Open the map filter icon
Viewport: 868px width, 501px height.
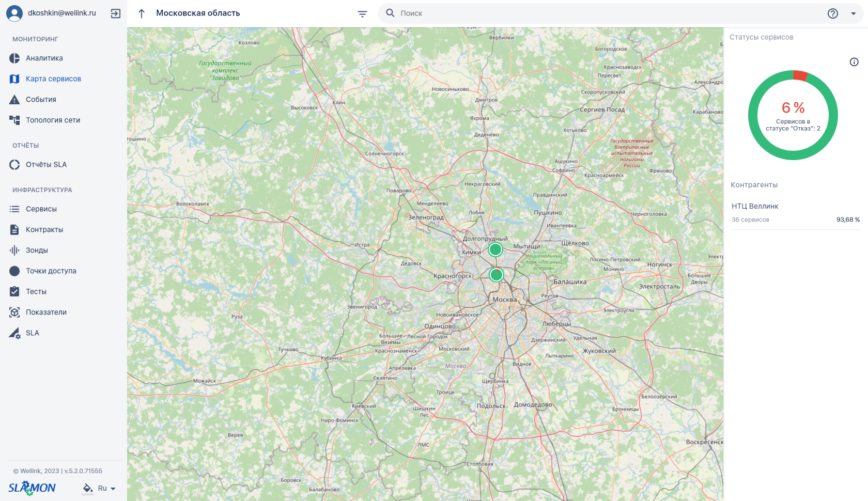coord(362,14)
